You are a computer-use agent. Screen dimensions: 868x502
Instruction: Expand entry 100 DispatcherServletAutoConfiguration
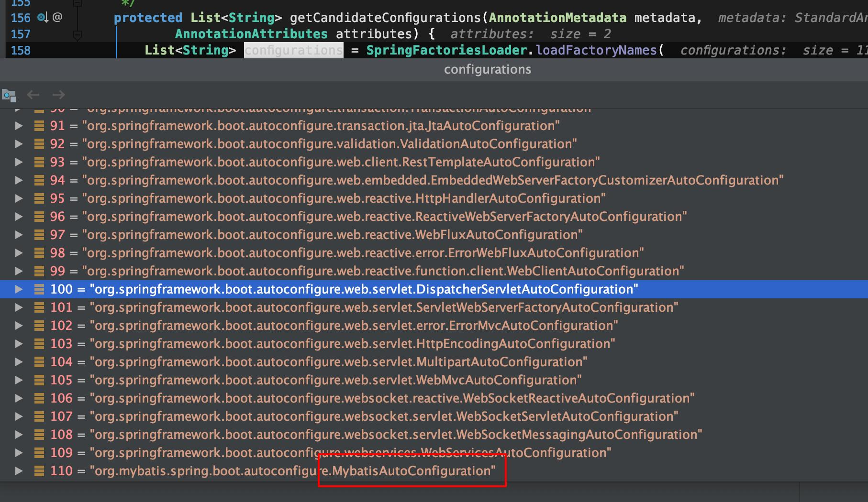point(19,289)
